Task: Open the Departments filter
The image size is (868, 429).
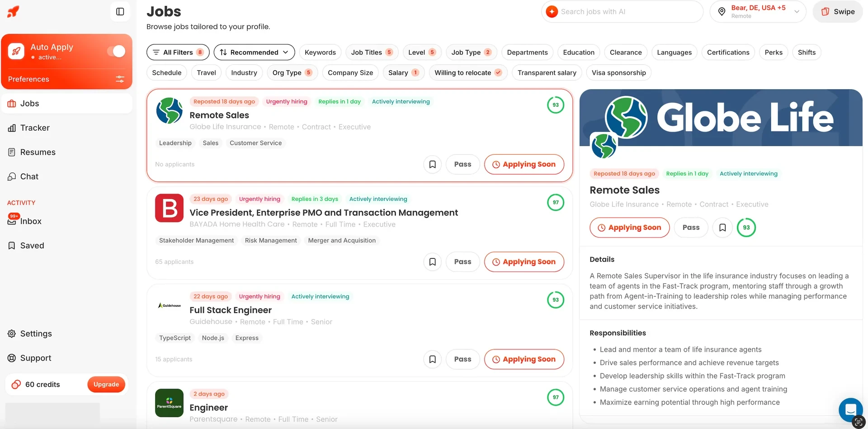Action: (527, 52)
